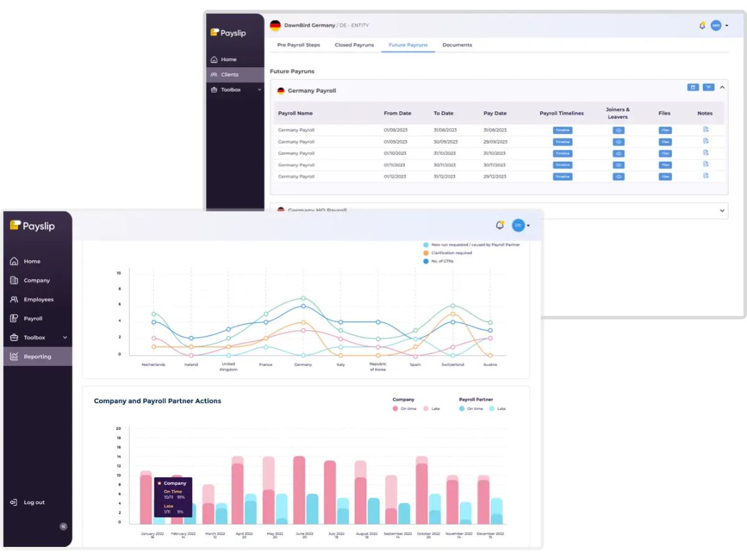View Joiners & Leavers for the 01/09/2023 payroll
Screen dimensions: 747x560
coord(618,142)
